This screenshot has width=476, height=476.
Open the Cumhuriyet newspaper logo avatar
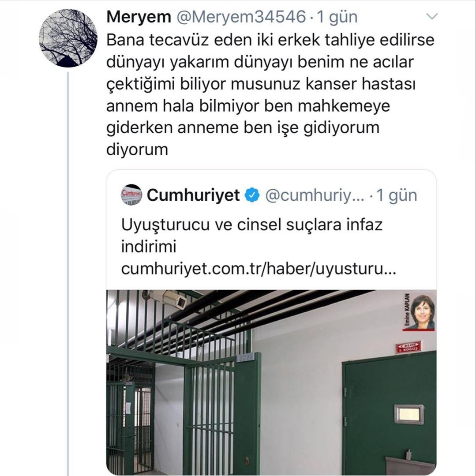point(131,195)
